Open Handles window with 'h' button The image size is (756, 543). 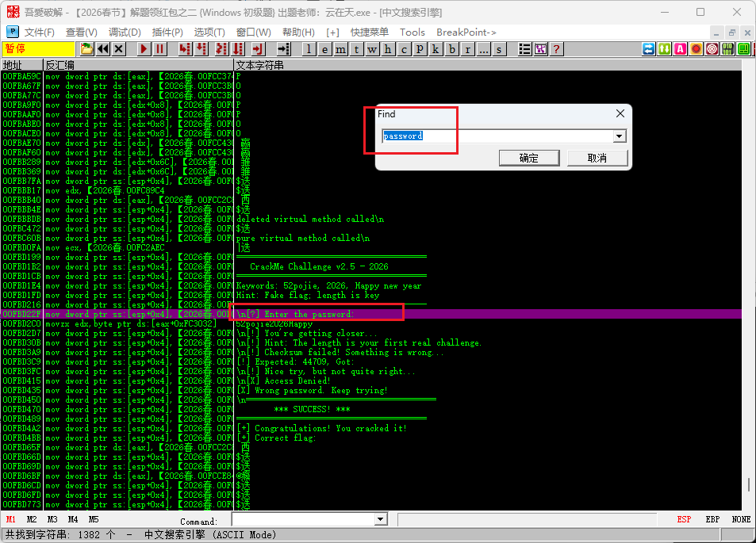[x=388, y=49]
